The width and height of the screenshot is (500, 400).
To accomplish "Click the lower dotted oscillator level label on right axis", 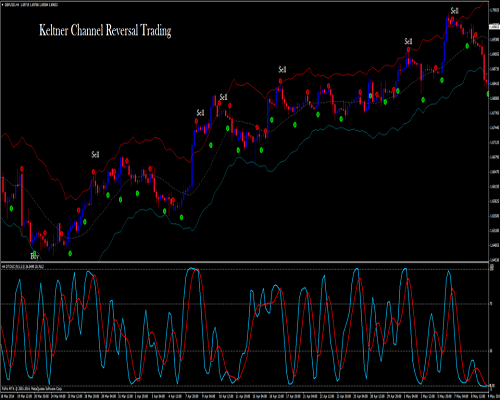I will (x=491, y=351).
